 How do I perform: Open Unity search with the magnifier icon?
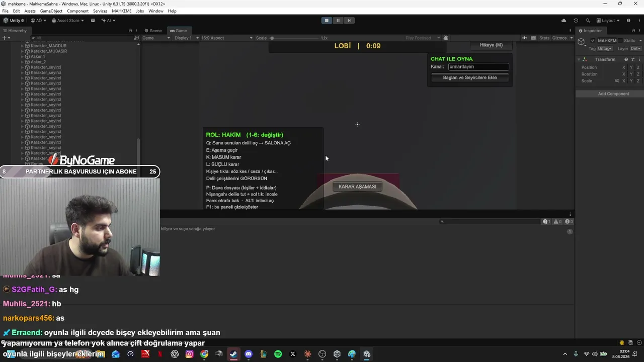pos(588,21)
